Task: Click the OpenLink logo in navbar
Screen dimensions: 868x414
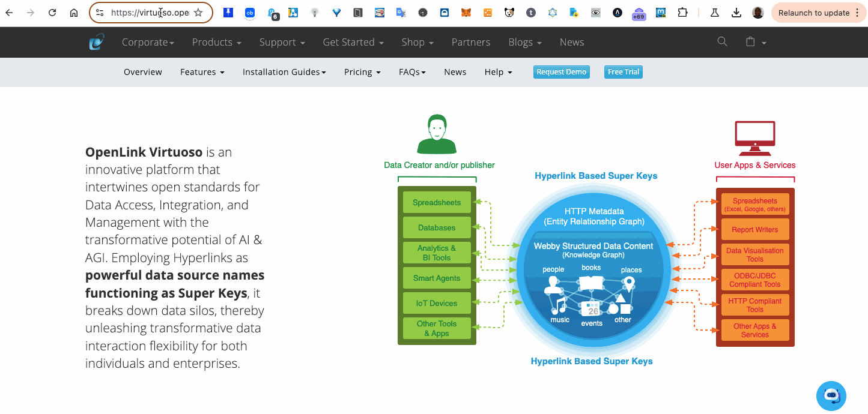Action: (96, 42)
